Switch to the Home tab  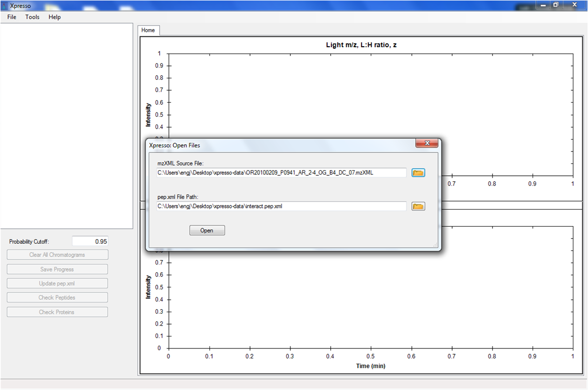click(x=148, y=30)
